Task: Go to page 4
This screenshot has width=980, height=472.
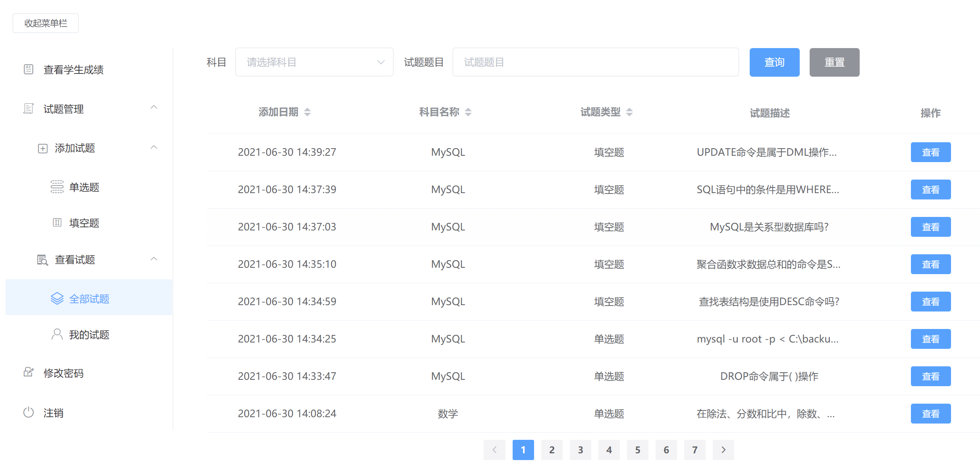Action: pos(609,450)
